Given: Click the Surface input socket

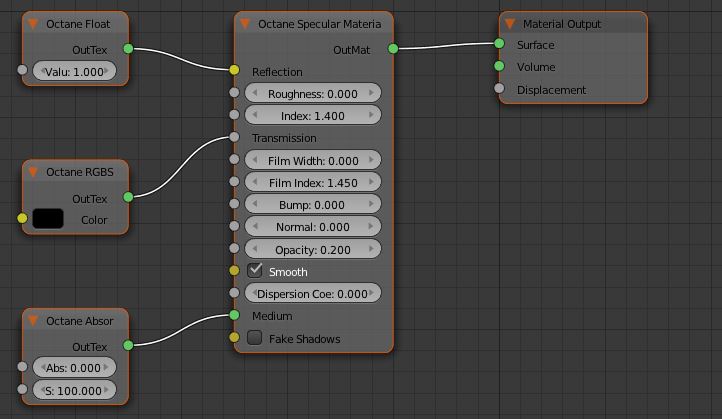Looking at the screenshot, I should click(499, 44).
